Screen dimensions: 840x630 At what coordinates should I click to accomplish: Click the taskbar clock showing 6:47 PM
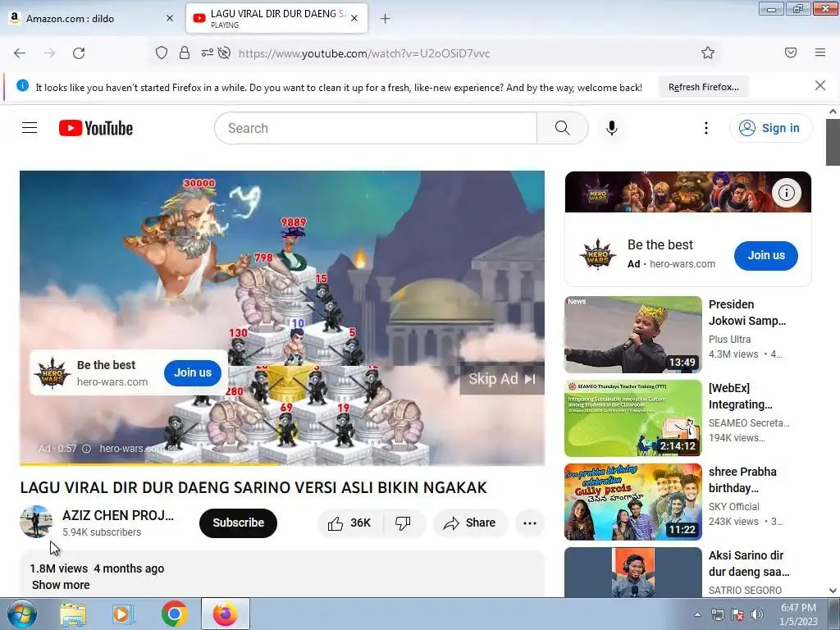[798, 614]
